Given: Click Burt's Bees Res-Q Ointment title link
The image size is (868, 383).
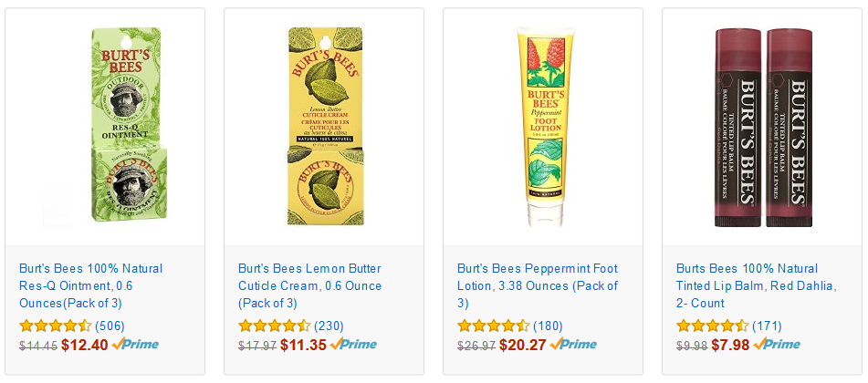Looking at the screenshot, I should (x=90, y=286).
